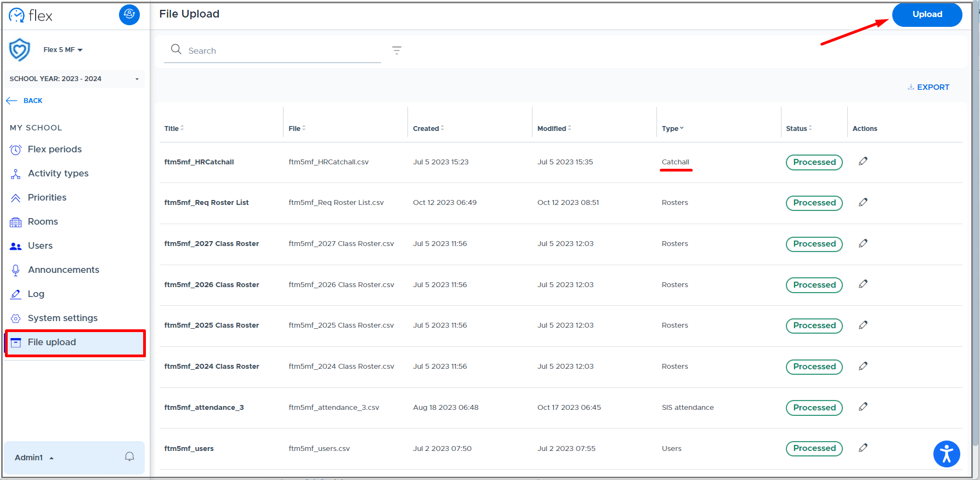980x480 pixels.
Task: Select File upload in sidebar
Action: point(75,342)
